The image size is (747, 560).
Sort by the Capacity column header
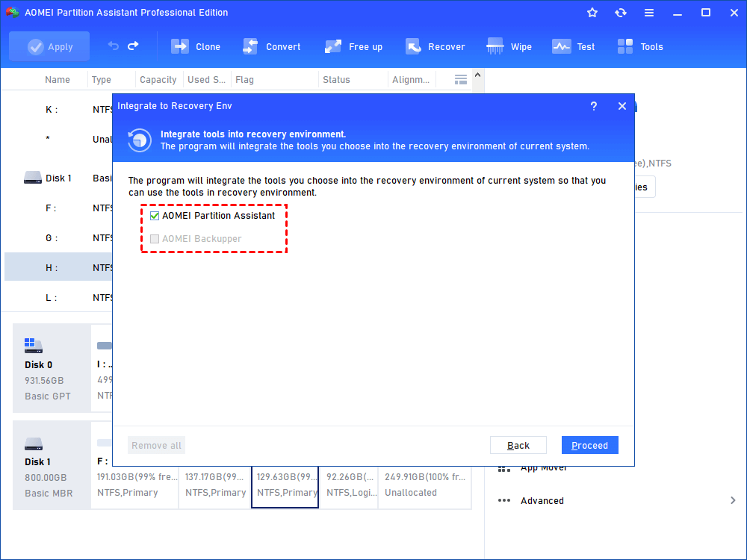tap(158, 80)
